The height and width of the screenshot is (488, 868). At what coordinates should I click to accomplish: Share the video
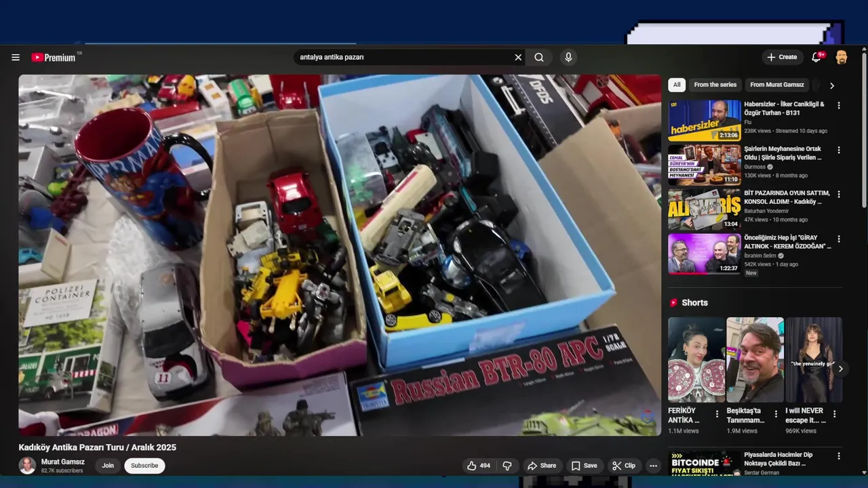click(x=542, y=466)
